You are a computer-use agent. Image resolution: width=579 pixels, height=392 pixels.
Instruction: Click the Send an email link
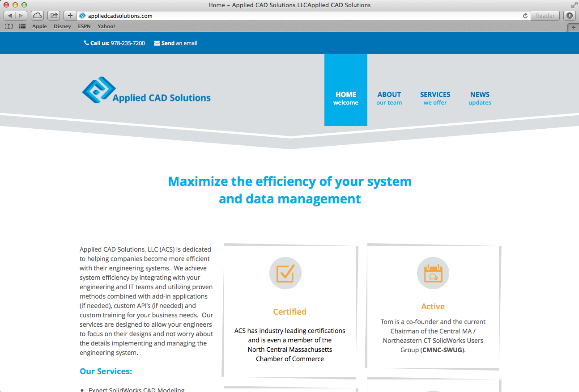coord(175,43)
